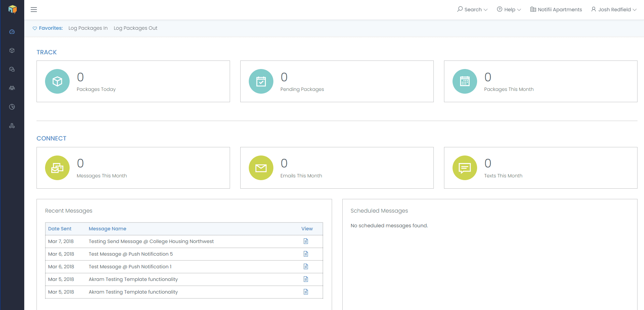View the Mar 7, 2018 message document

tap(306, 241)
